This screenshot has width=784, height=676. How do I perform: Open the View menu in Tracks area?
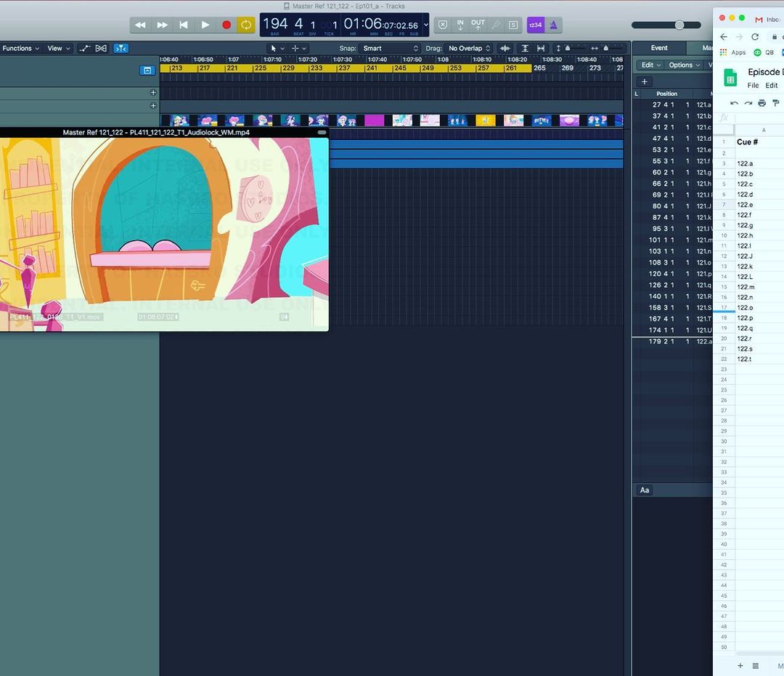(59, 49)
